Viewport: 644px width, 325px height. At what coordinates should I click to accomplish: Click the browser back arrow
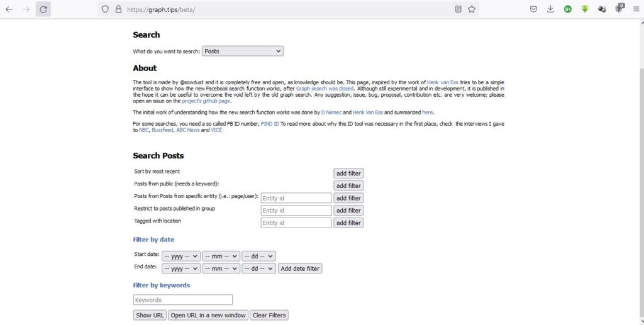point(9,9)
